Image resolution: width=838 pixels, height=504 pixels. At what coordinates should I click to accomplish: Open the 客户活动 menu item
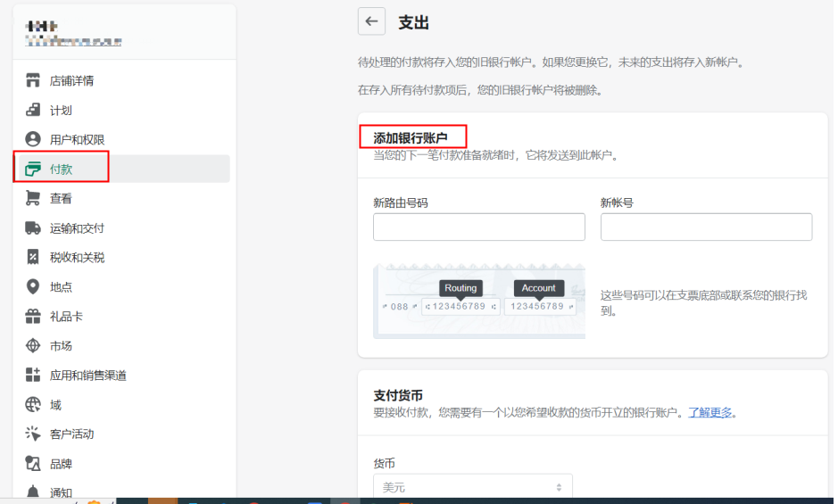point(71,434)
